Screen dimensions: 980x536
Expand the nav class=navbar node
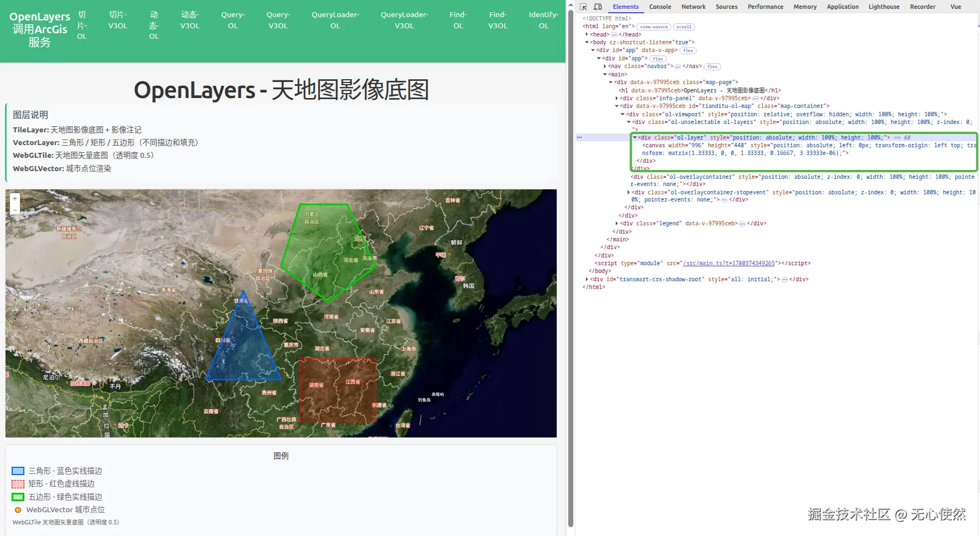[x=605, y=66]
